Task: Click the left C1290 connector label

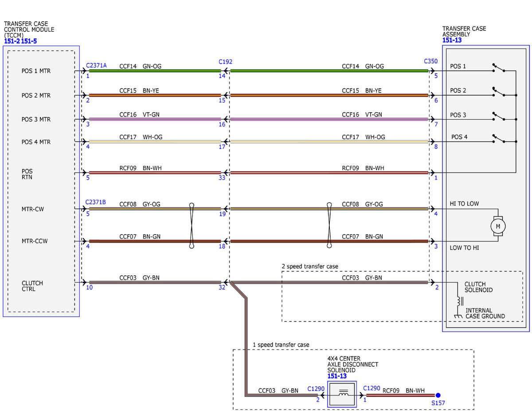Action: pyautogui.click(x=316, y=388)
